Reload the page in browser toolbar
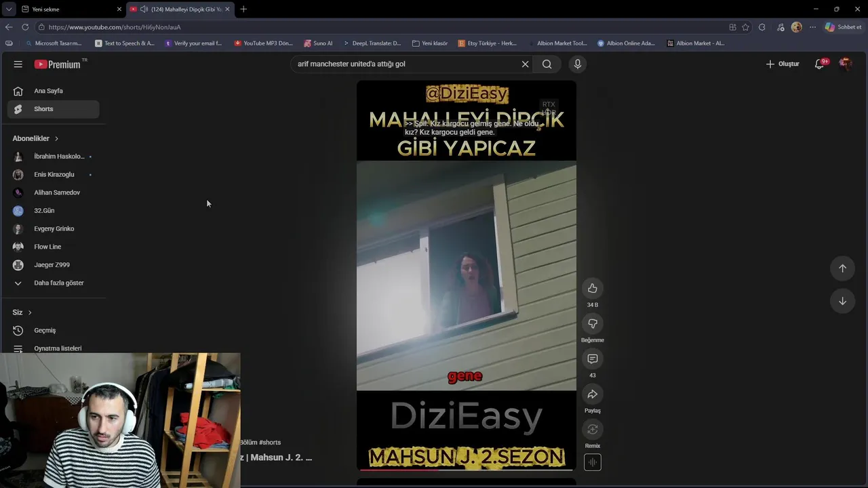The width and height of the screenshot is (868, 488). click(25, 27)
